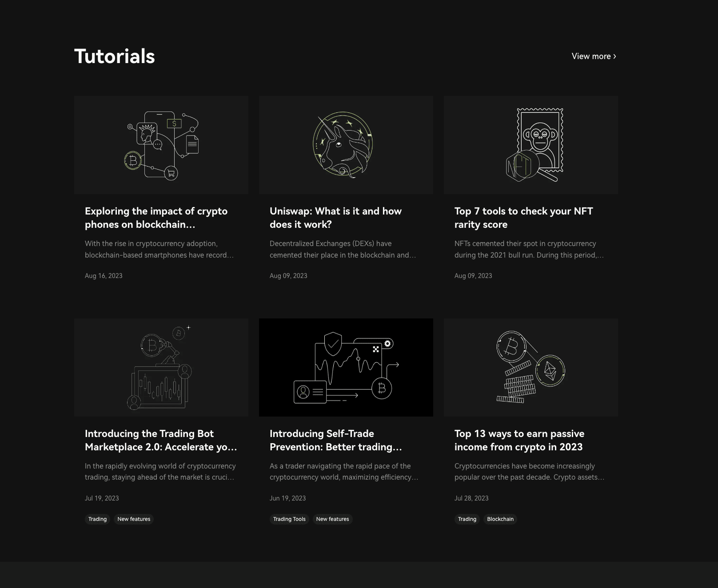Click the 'NFTs cemented their spot' excerpt
This screenshot has width=718, height=588.
(x=529, y=249)
